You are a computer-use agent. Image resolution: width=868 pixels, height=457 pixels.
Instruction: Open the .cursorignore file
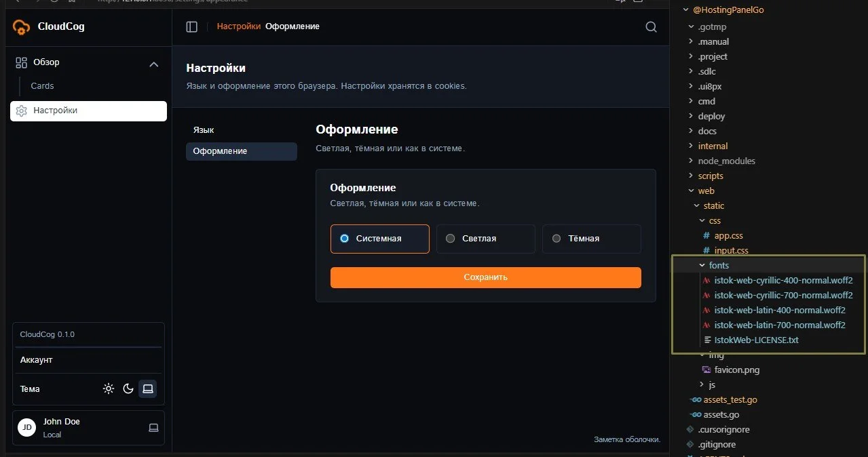(723, 430)
